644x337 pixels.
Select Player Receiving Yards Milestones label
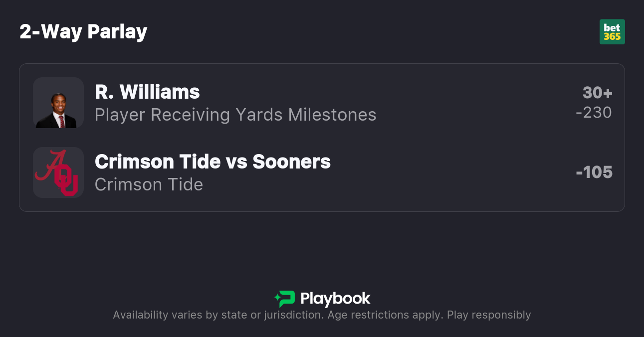[x=235, y=115]
